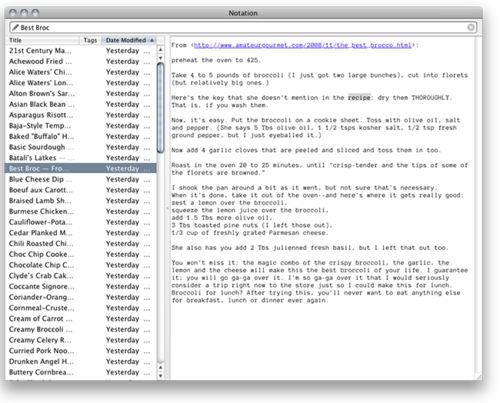
Task: Select the Cream of Carrot note
Action: pos(81,318)
